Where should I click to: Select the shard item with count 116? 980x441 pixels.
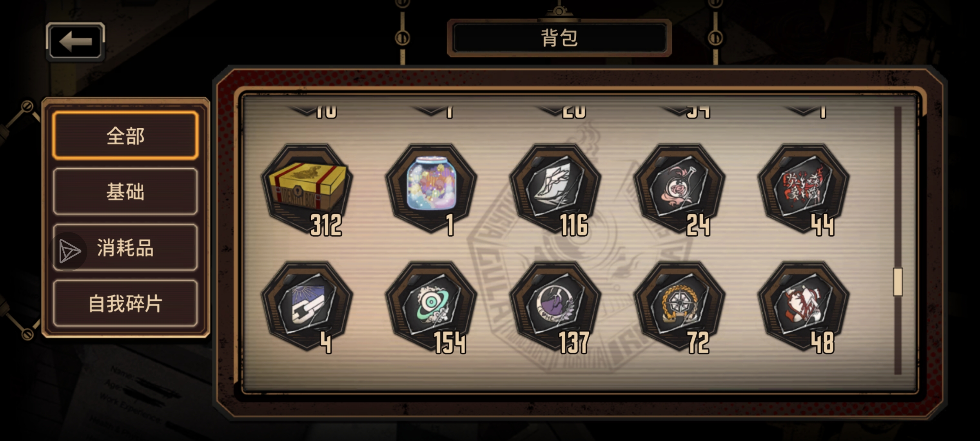pyautogui.click(x=555, y=189)
